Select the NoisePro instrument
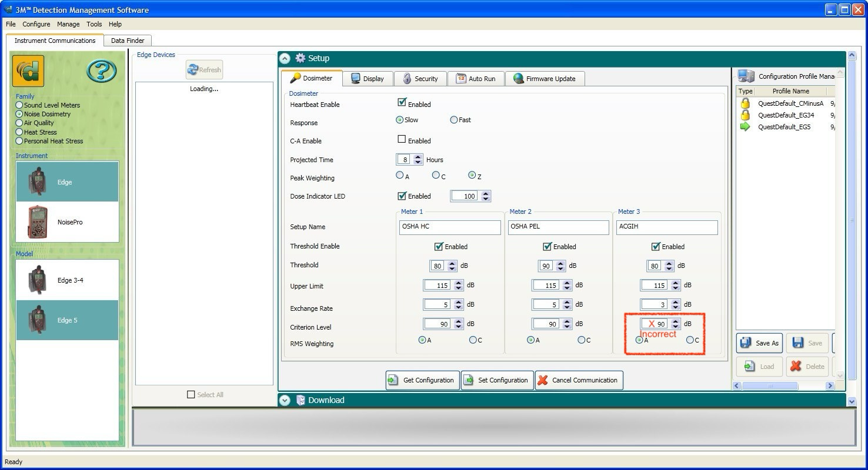Viewport: 868px width, 470px height. pos(67,222)
